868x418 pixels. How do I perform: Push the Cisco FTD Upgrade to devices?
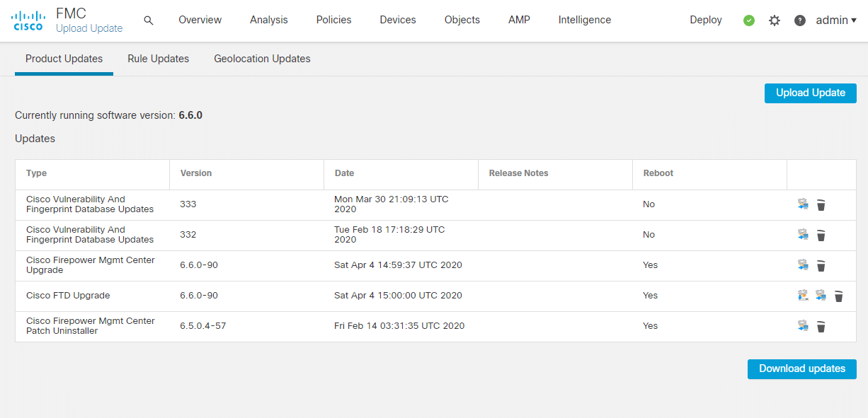coord(803,296)
